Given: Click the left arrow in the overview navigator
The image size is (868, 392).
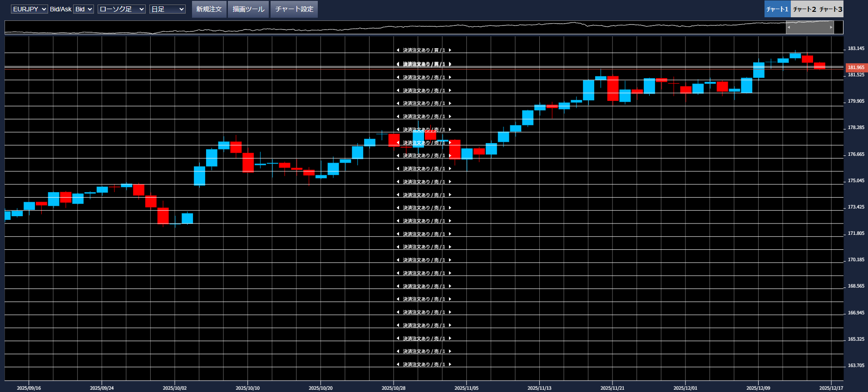Looking at the screenshot, I should click(789, 27).
